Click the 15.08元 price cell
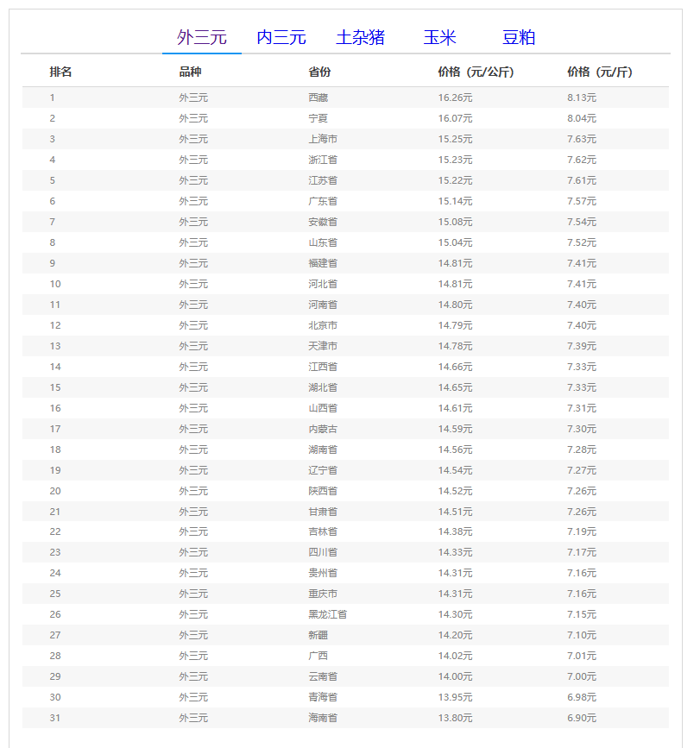The image size is (700, 748). [455, 222]
